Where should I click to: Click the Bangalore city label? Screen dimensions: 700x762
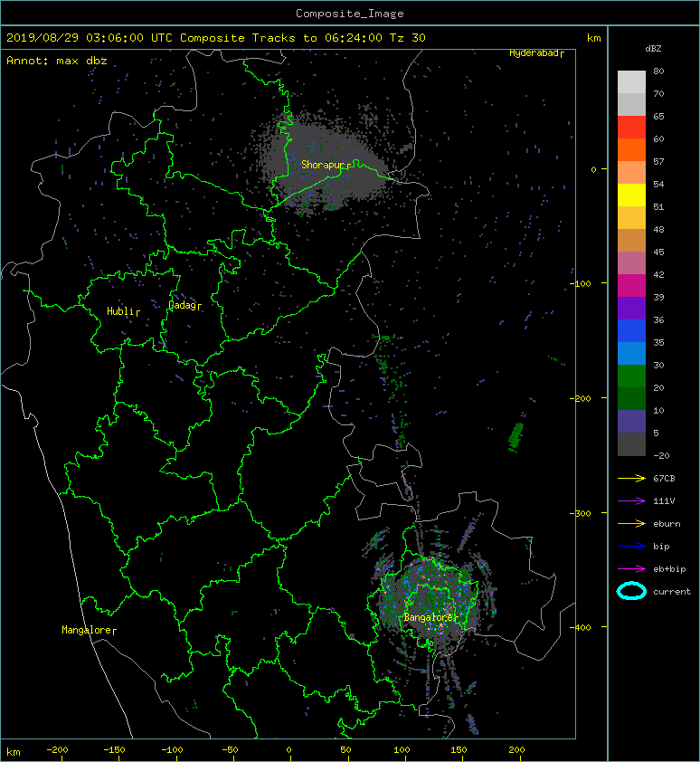pos(428,618)
